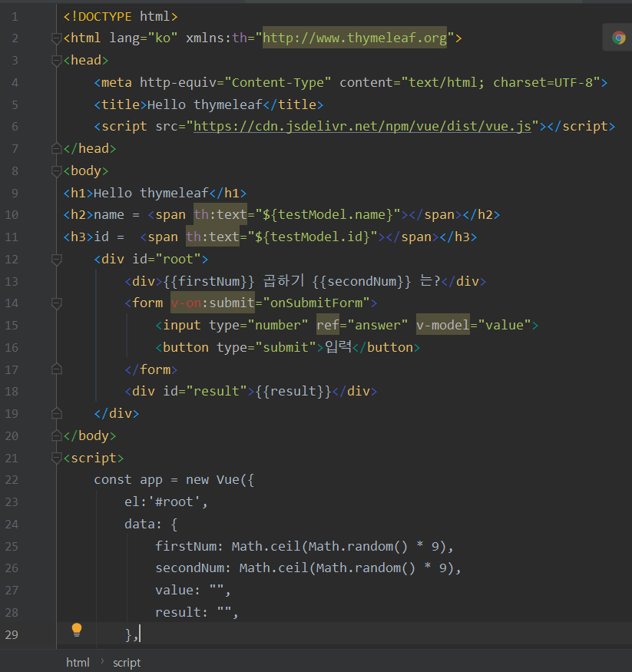Collapse the head tag fold on line 3
The height and width of the screenshot is (672, 632).
[x=56, y=61]
